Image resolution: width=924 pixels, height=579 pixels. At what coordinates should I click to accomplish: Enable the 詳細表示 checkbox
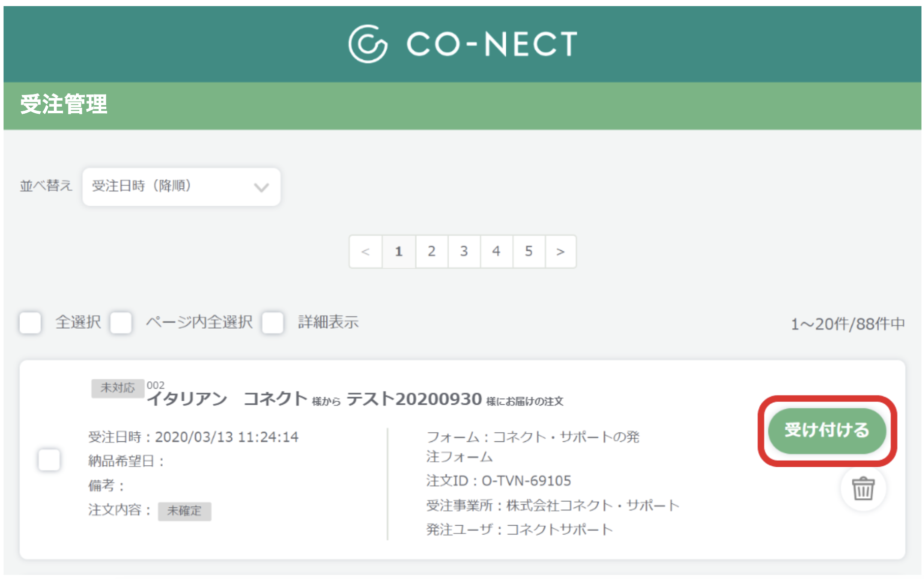tap(273, 323)
